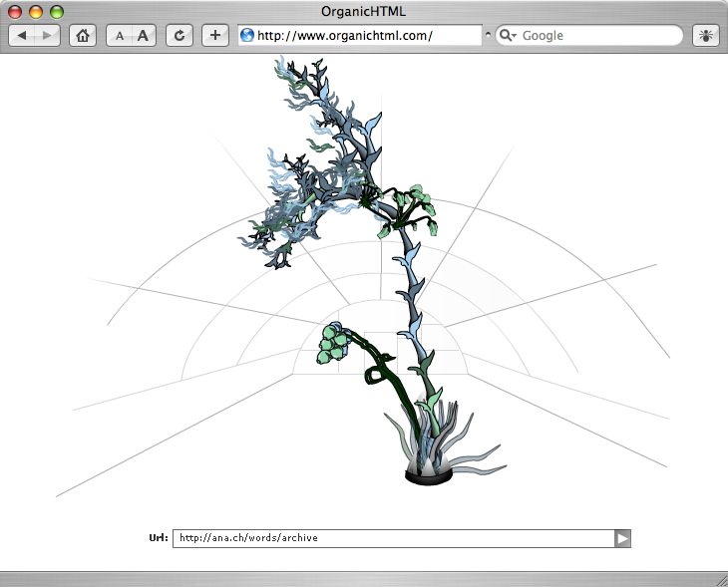728x587 pixels.
Task: Click the bug report icon
Action: tap(705, 36)
